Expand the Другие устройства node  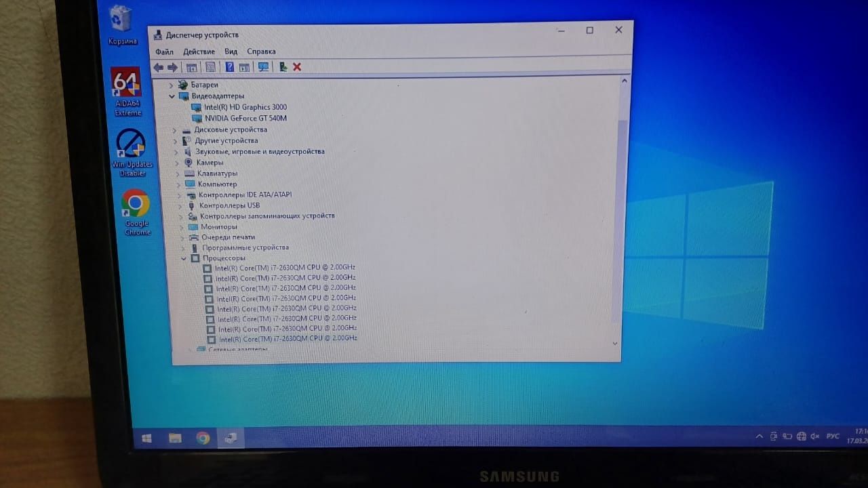175,141
